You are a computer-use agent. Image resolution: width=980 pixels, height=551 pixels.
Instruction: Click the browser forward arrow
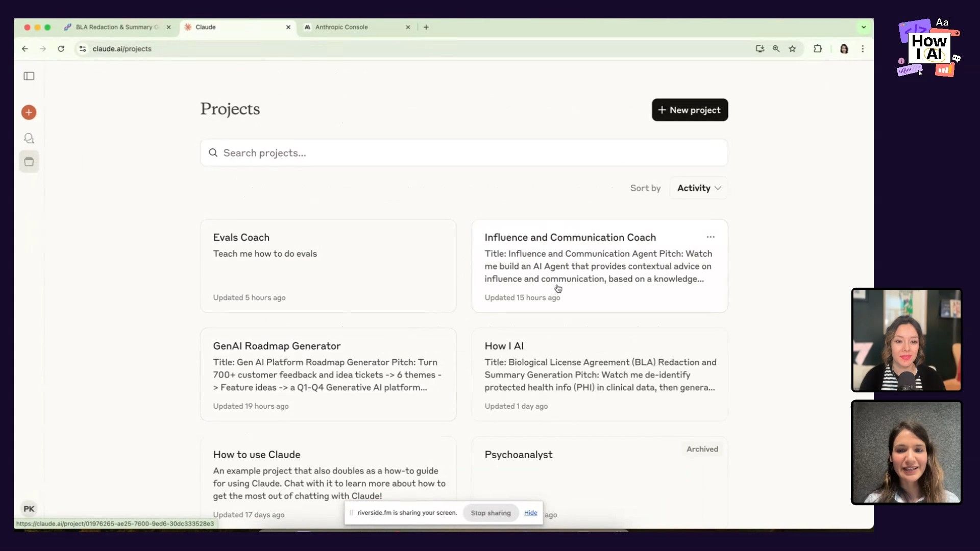pyautogui.click(x=43, y=49)
